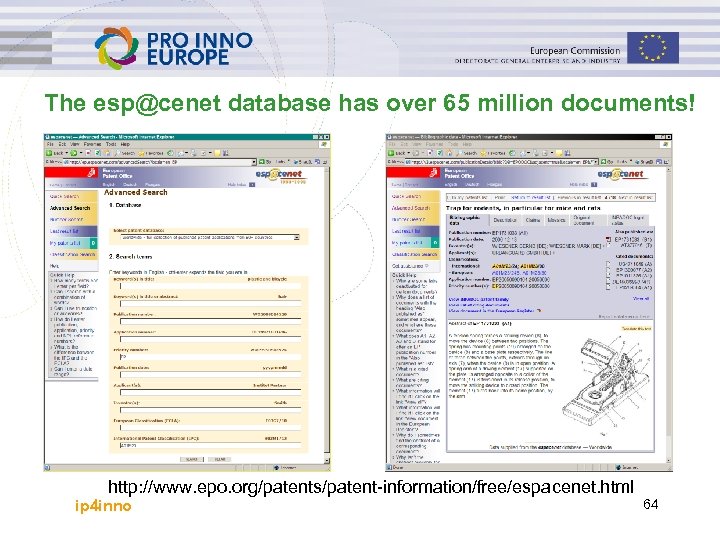Click Print icon in right browser toolbar
This screenshot has height=540, width=720.
click(536, 153)
